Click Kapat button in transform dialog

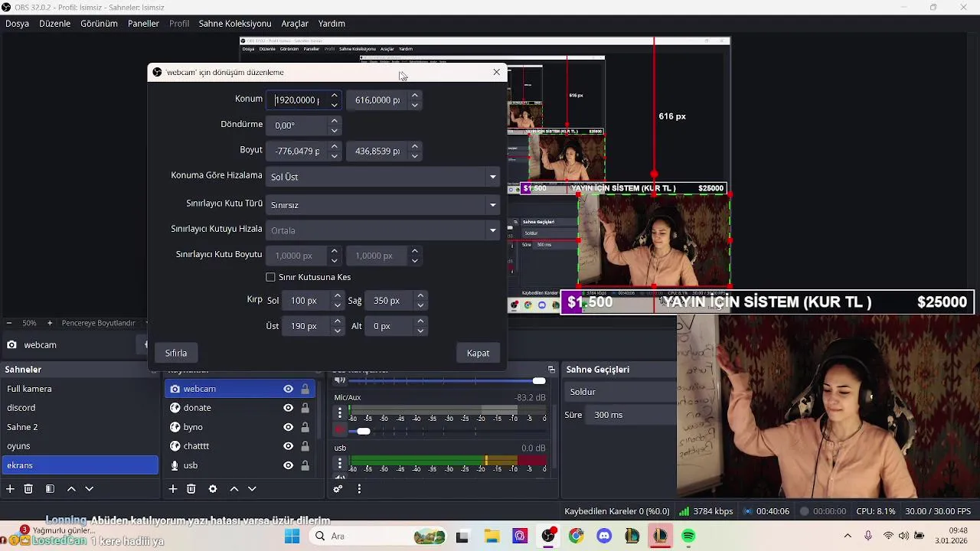[478, 353]
